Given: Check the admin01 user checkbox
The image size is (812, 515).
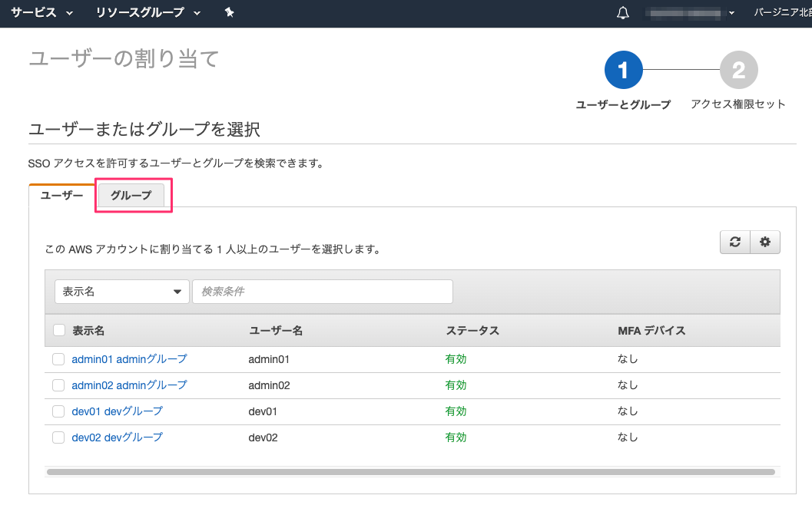Looking at the screenshot, I should 58,359.
